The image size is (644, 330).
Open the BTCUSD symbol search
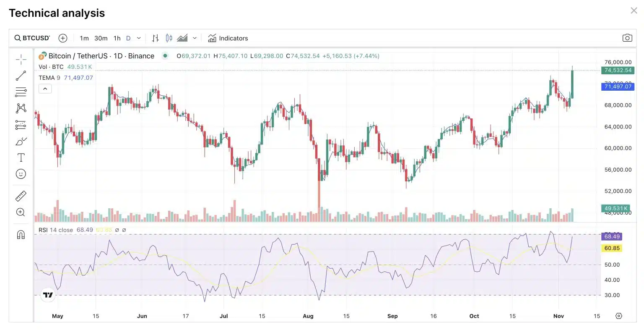tap(32, 38)
